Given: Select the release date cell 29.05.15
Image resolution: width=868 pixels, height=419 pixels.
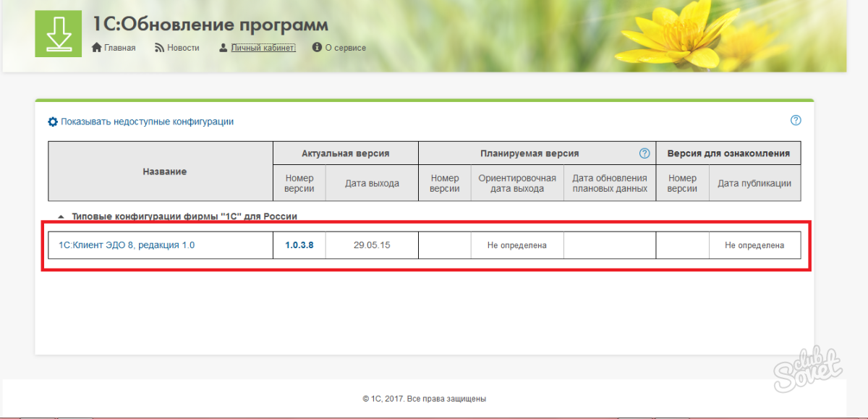Looking at the screenshot, I should (x=372, y=245).
